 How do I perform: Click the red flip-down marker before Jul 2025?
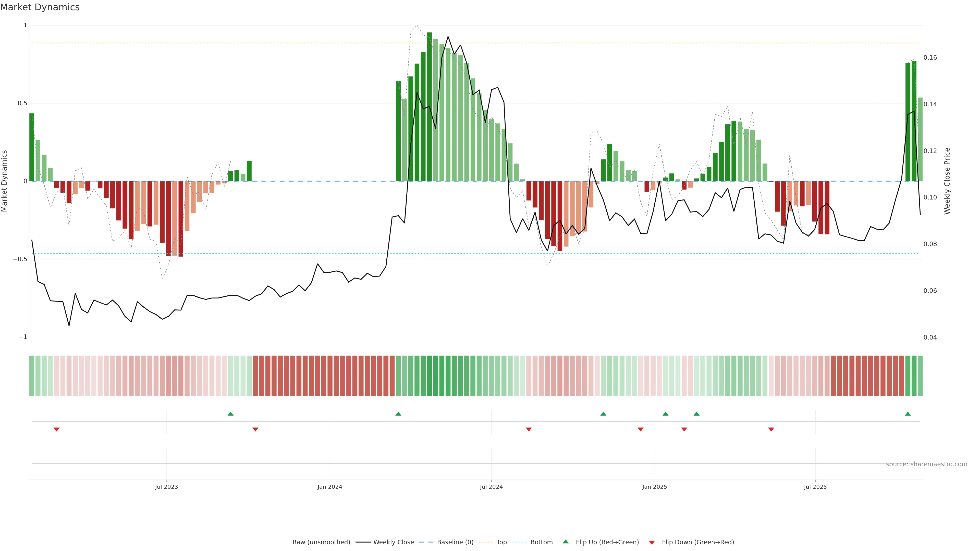(x=771, y=429)
